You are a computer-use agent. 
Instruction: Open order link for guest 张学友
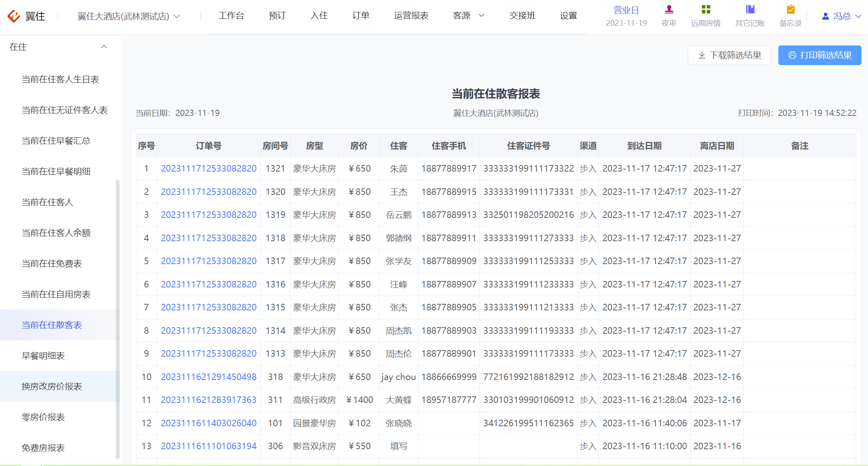209,261
